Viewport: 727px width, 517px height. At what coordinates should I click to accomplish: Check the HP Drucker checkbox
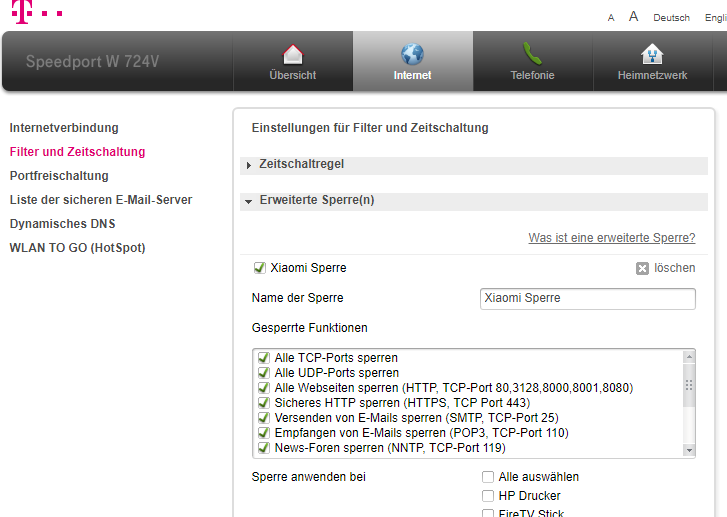pos(488,496)
